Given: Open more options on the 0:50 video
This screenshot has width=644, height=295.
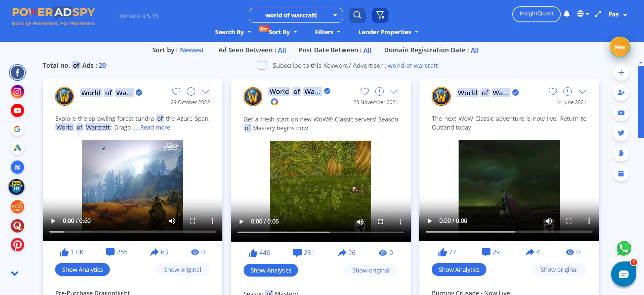Looking at the screenshot, I should point(212,221).
